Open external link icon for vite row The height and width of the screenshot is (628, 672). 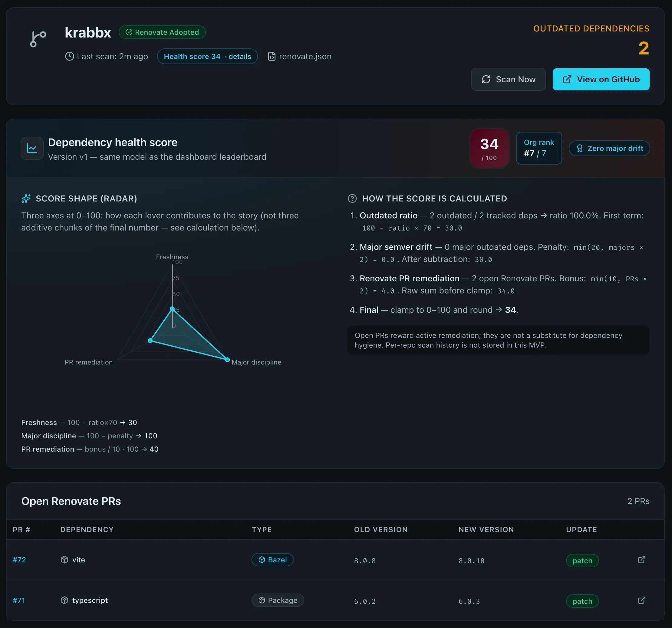point(641,560)
